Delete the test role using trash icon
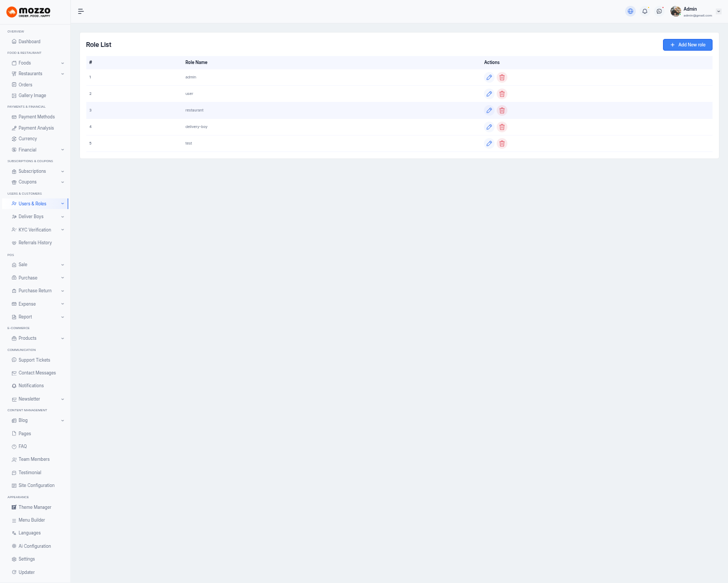728x583 pixels. point(501,143)
